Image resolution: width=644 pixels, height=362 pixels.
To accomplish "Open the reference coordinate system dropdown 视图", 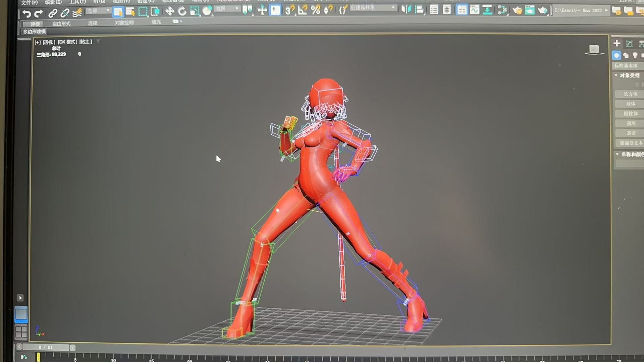I will 227,9.
